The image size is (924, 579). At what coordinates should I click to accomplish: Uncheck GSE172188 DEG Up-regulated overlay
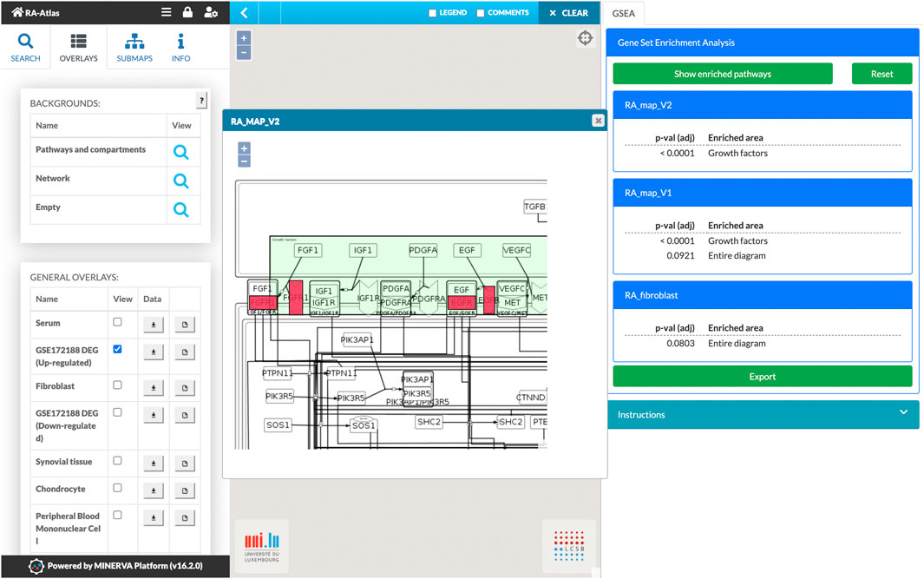(117, 349)
